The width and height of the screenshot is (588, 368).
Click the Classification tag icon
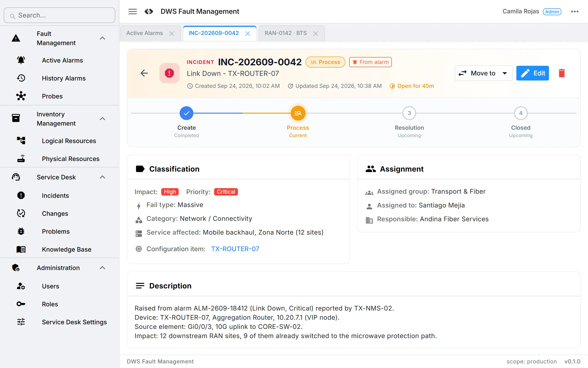140,169
